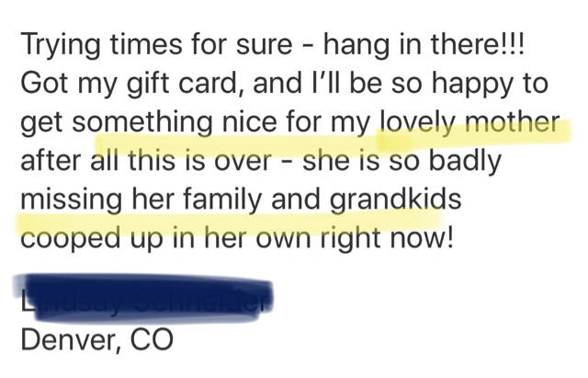Click the visible letter 'L' beside the redaction

pyautogui.click(x=25, y=304)
